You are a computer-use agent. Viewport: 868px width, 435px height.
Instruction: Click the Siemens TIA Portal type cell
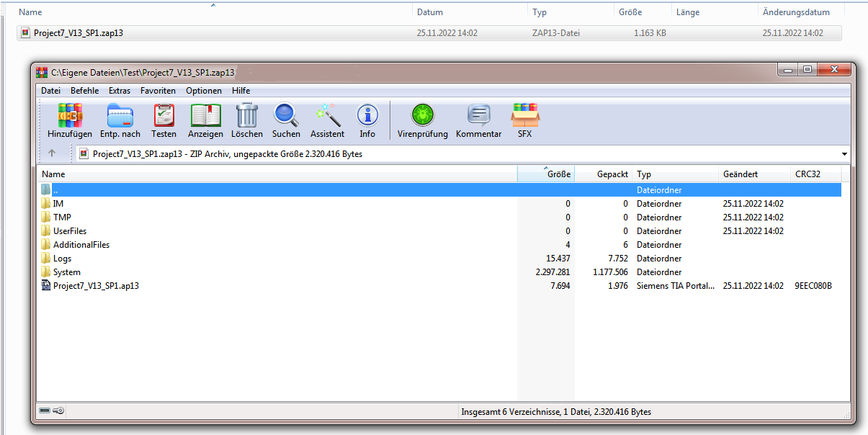(676, 286)
